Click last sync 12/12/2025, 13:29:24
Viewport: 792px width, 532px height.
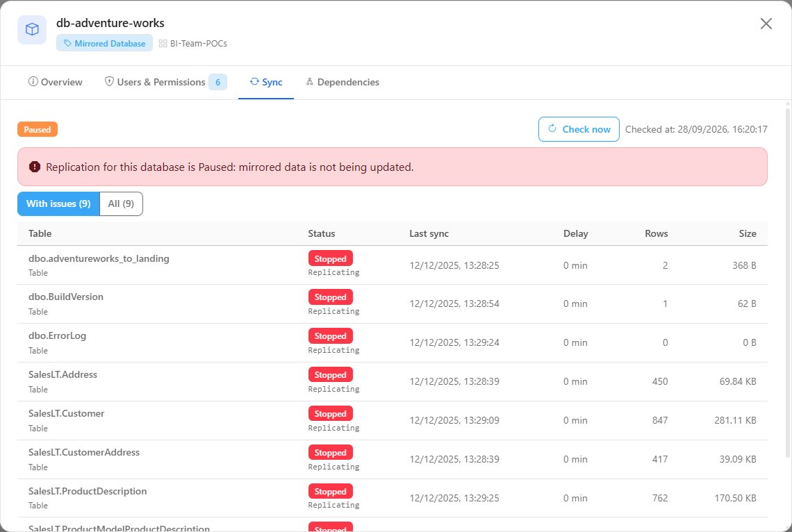tap(454, 342)
